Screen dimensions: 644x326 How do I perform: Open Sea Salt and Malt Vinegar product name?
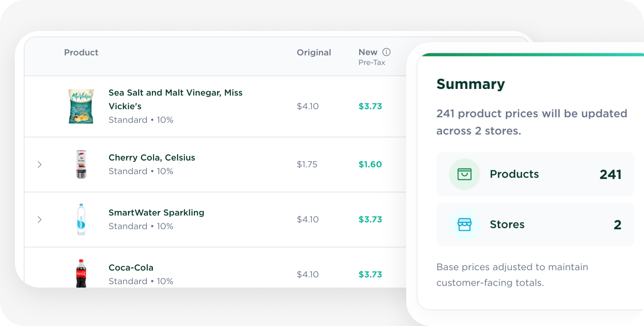click(x=175, y=99)
